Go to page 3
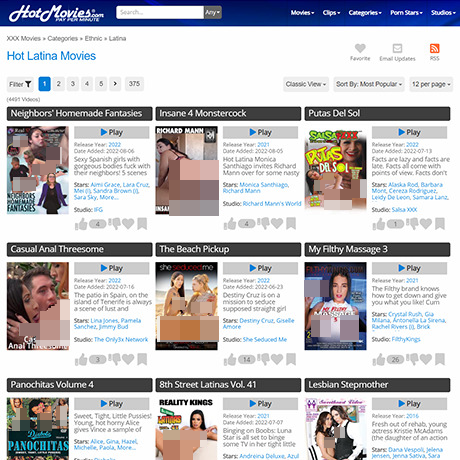Image resolution: width=460 pixels, height=460 pixels. tap(73, 84)
